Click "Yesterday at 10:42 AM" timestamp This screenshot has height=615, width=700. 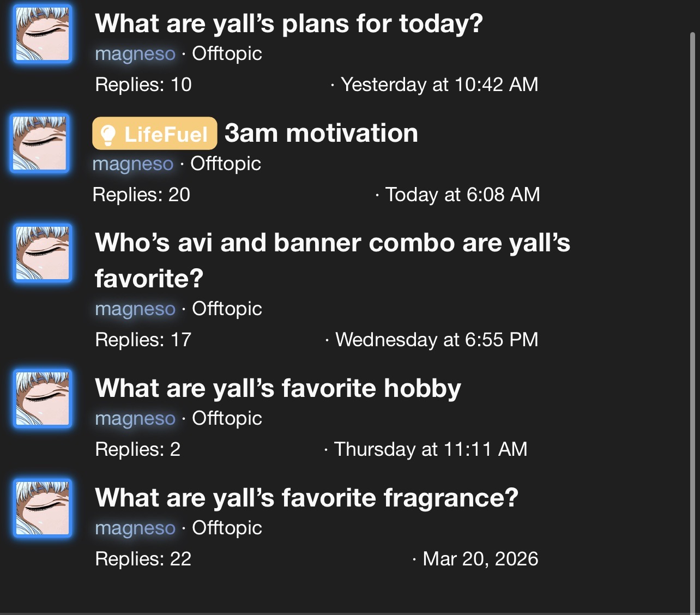pyautogui.click(x=439, y=85)
